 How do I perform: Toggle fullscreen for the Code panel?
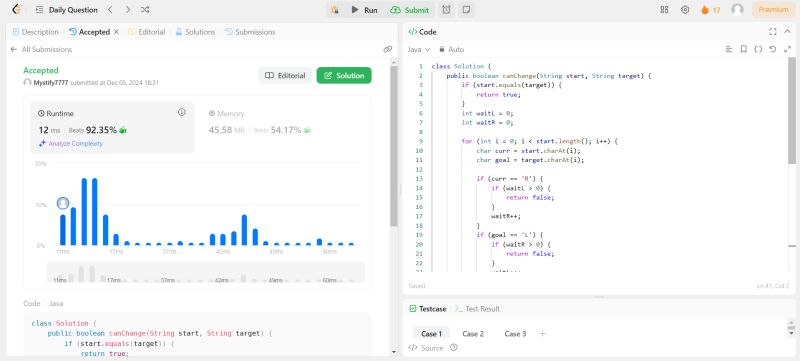pos(772,32)
